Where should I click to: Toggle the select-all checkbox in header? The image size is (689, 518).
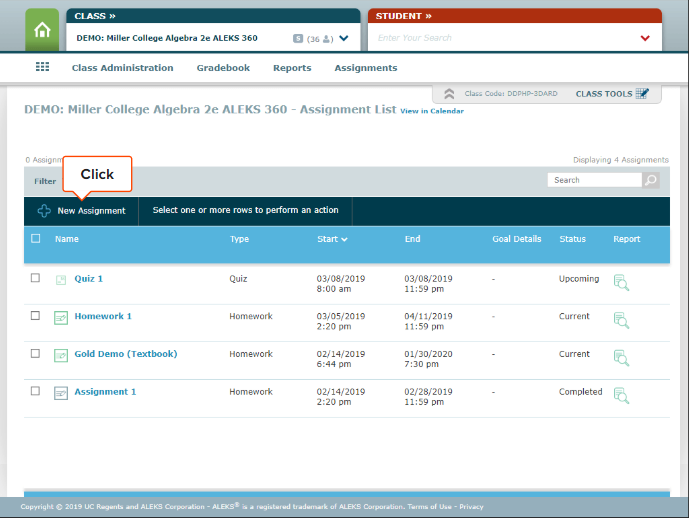tap(36, 239)
